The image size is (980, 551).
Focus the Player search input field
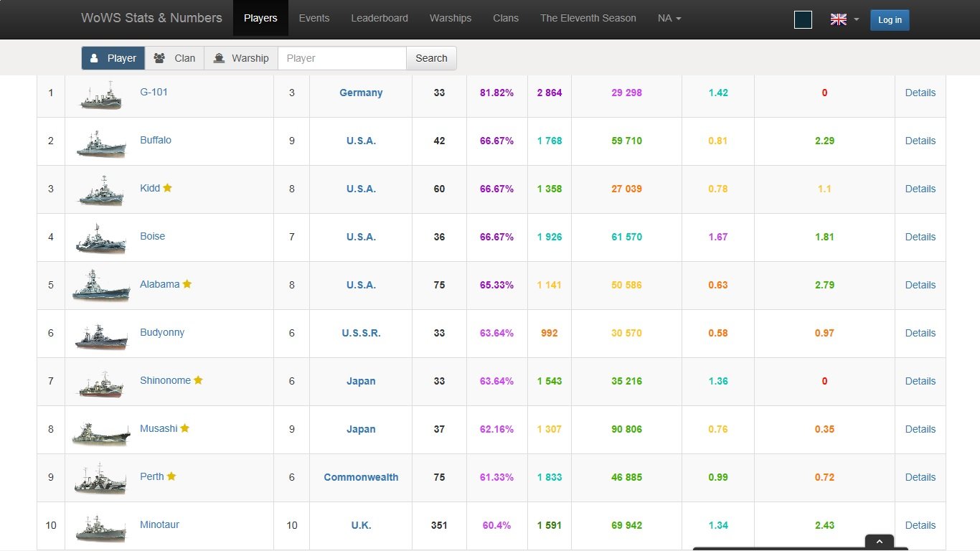coord(342,58)
